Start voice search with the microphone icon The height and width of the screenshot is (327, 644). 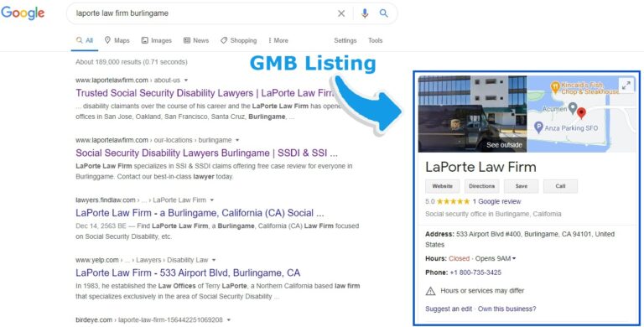pos(365,13)
